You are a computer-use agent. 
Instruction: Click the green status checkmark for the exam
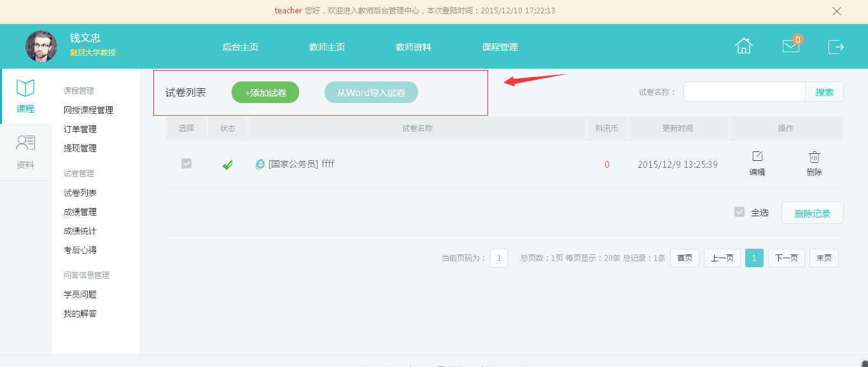[227, 163]
